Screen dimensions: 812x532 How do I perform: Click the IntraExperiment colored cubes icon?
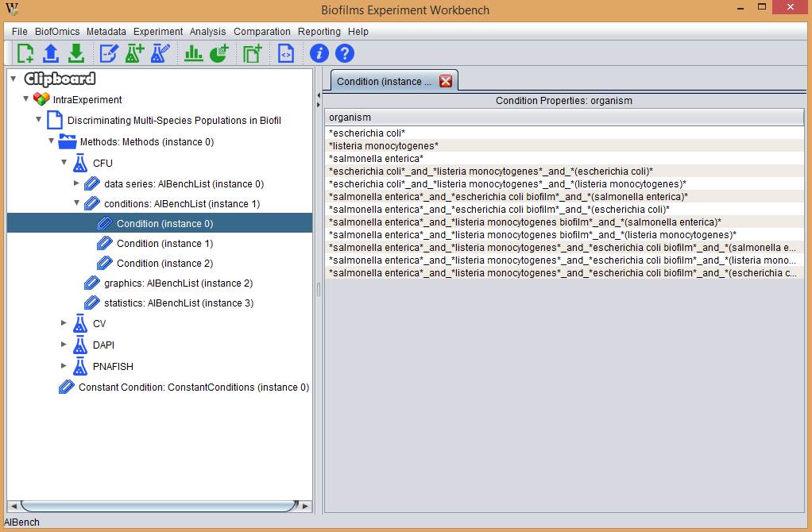41,99
